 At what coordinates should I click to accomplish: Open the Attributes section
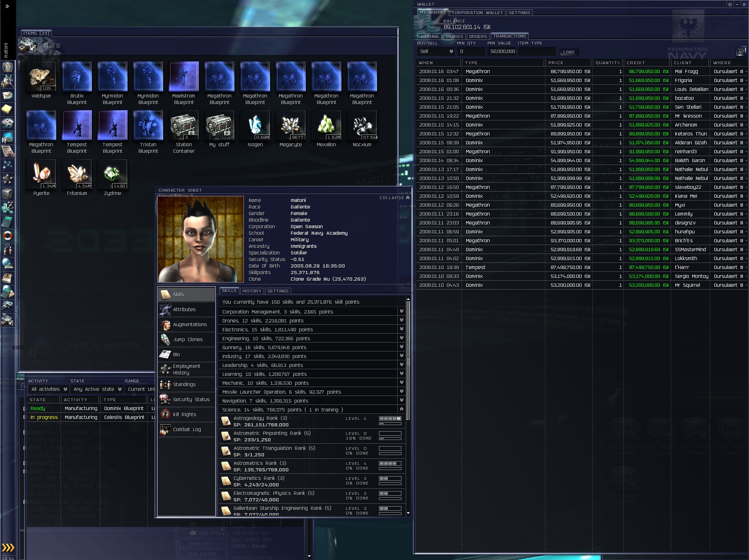pos(186,309)
